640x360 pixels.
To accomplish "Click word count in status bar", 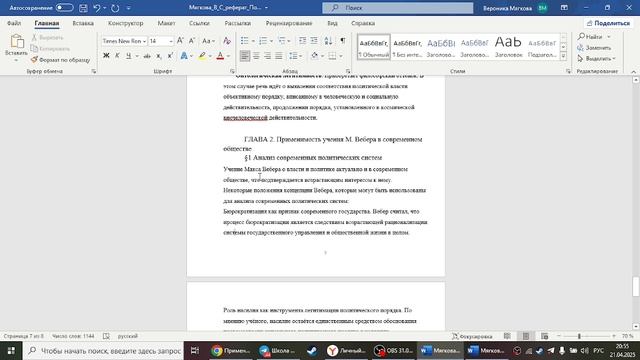I will click(x=73, y=336).
